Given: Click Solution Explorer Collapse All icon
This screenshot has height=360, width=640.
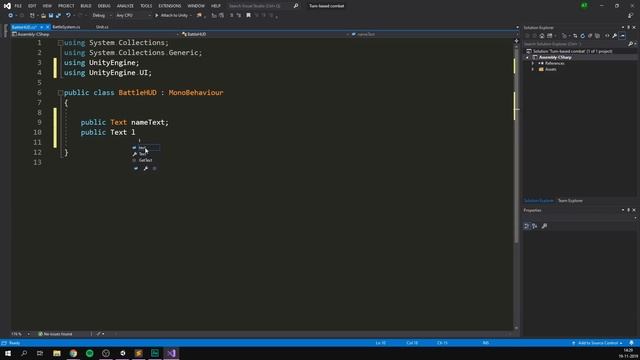Looking at the screenshot, I should 590,36.
